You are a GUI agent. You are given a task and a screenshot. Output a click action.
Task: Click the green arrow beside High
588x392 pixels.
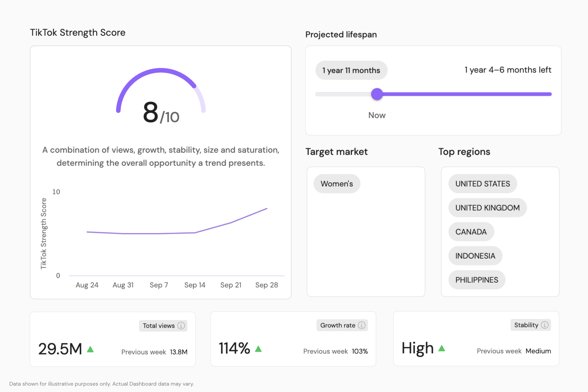point(442,348)
